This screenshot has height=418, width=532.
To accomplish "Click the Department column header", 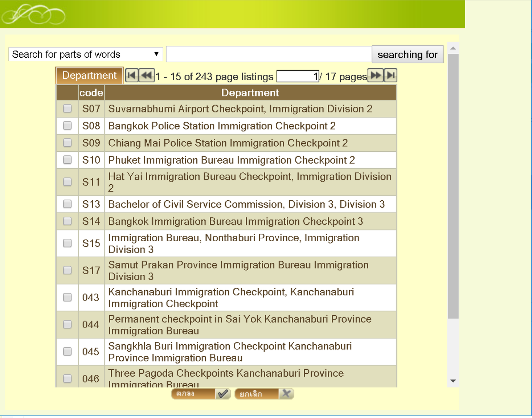I will click(x=250, y=93).
